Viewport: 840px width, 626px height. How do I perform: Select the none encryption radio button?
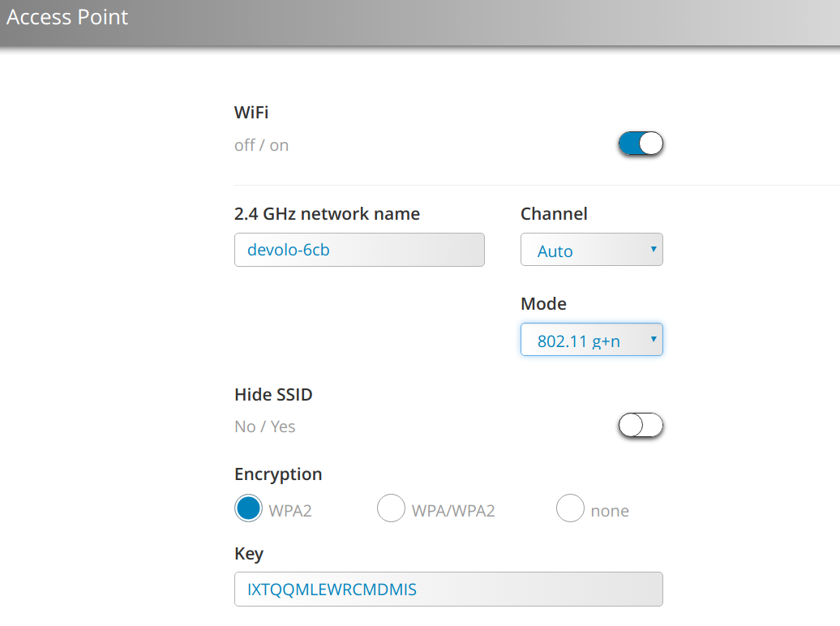click(x=570, y=508)
